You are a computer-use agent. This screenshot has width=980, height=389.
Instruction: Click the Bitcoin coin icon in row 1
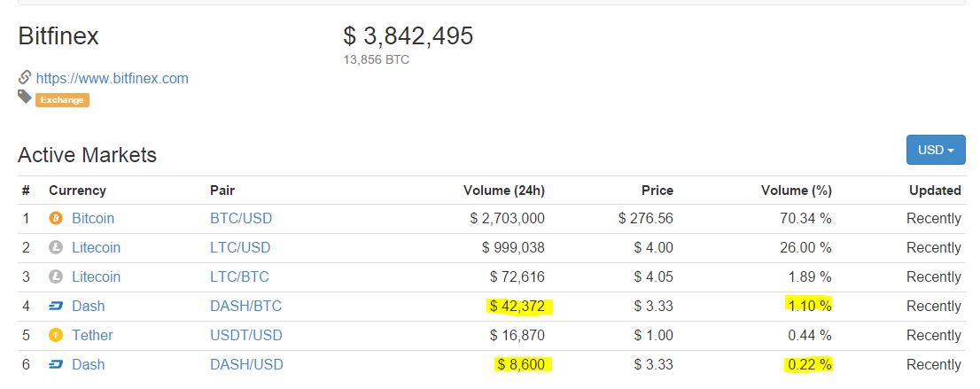point(56,219)
